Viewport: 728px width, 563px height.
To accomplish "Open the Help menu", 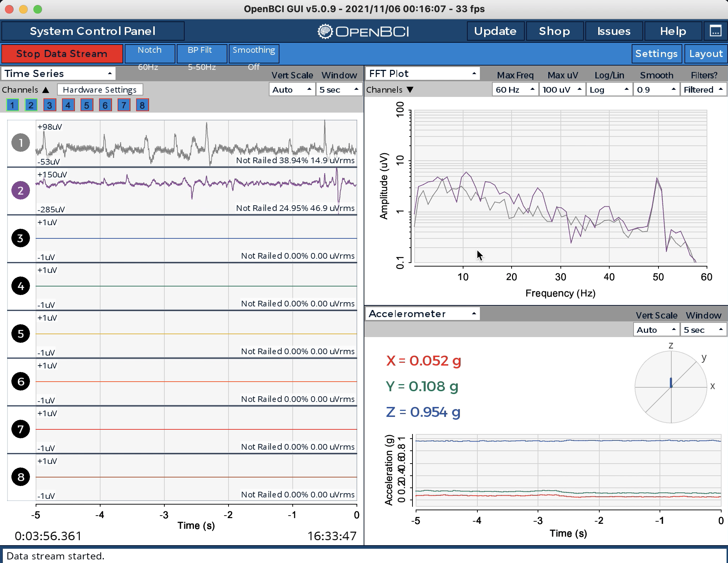I will [x=673, y=31].
